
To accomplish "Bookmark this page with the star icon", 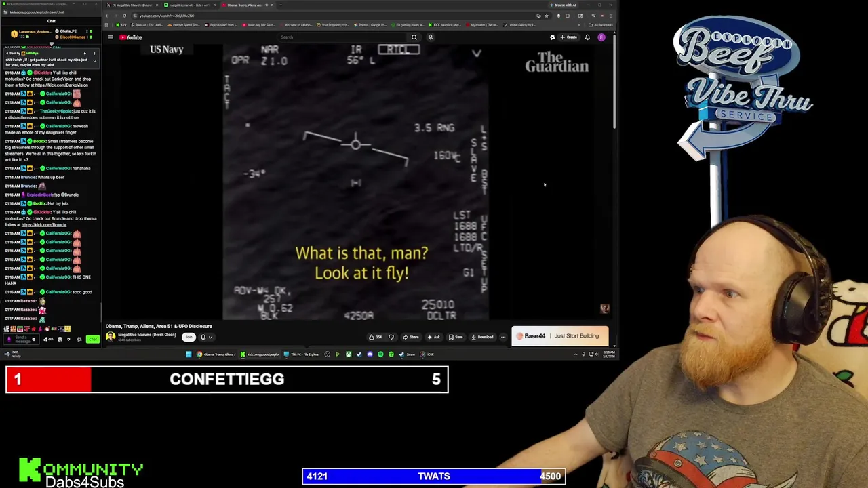I will pos(547,16).
